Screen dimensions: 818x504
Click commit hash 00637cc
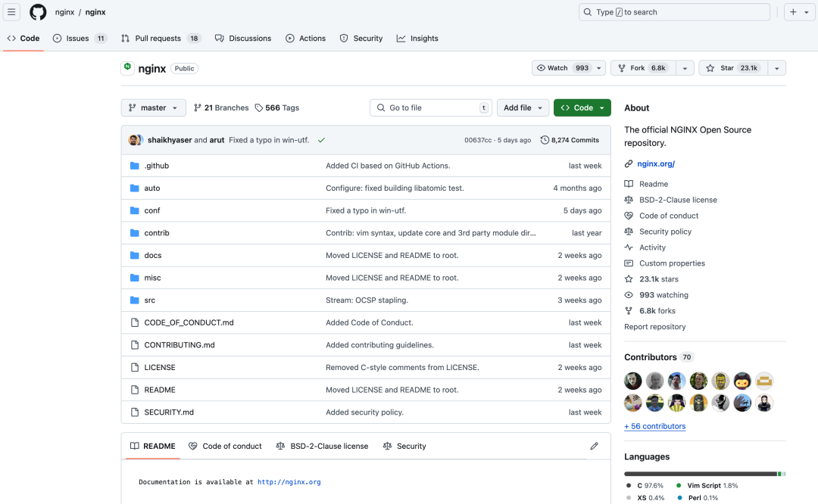coord(478,140)
